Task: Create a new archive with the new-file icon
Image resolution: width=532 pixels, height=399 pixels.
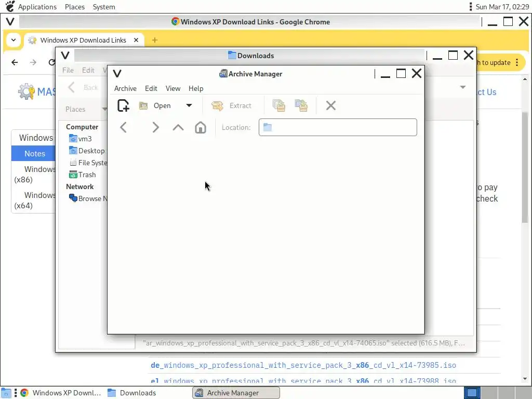Action: (123, 105)
